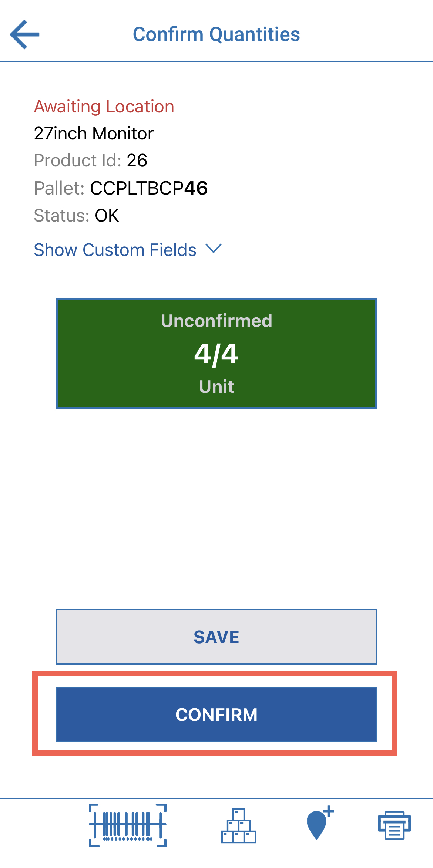This screenshot has width=433, height=868.
Task: Tap the Product Id value 26
Action: (137, 161)
